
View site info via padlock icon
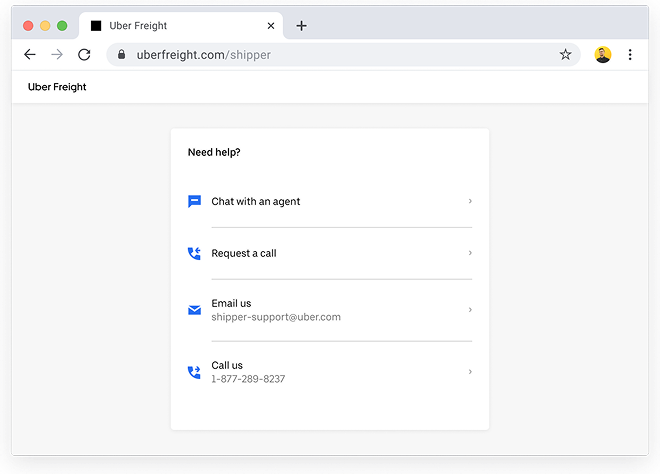pyautogui.click(x=122, y=55)
